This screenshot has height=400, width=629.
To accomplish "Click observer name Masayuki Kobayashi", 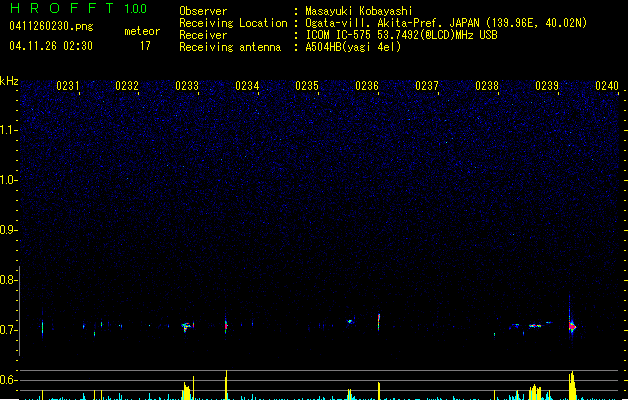I will click(359, 11).
